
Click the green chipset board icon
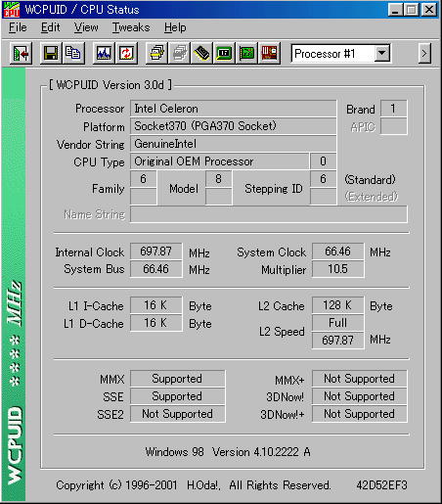(224, 53)
